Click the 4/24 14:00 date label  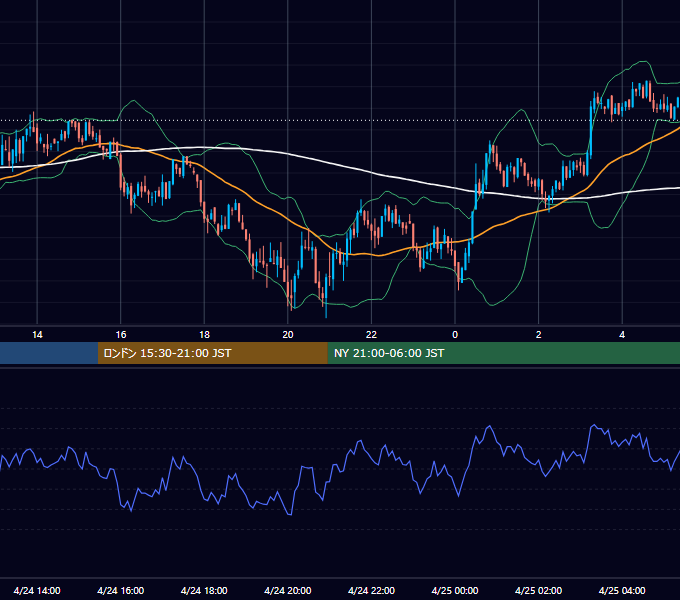(x=37, y=590)
